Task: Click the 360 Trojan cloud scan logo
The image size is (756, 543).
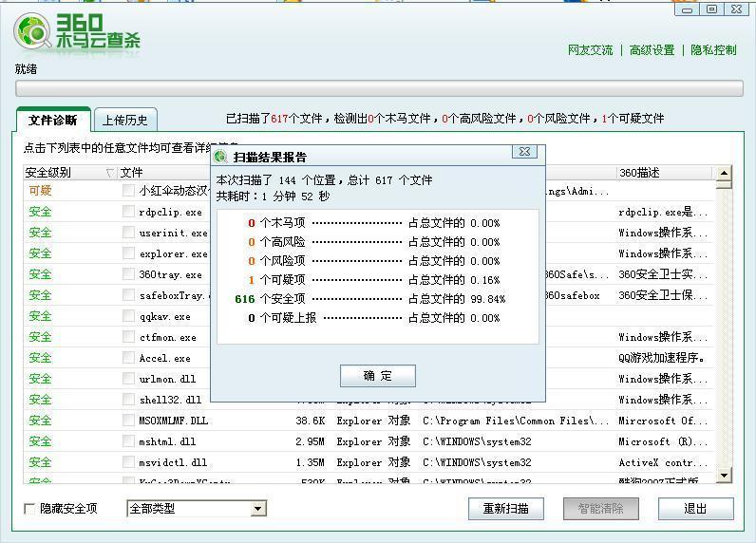Action: [x=77, y=31]
